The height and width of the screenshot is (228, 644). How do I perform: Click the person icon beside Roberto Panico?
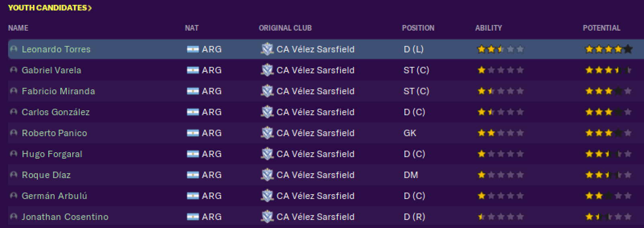click(x=14, y=133)
